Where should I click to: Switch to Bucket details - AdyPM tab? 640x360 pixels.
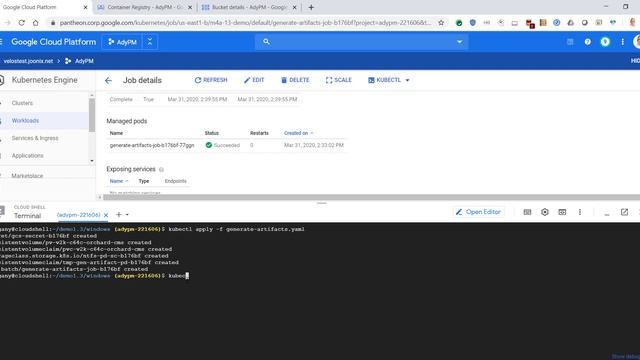click(249, 7)
